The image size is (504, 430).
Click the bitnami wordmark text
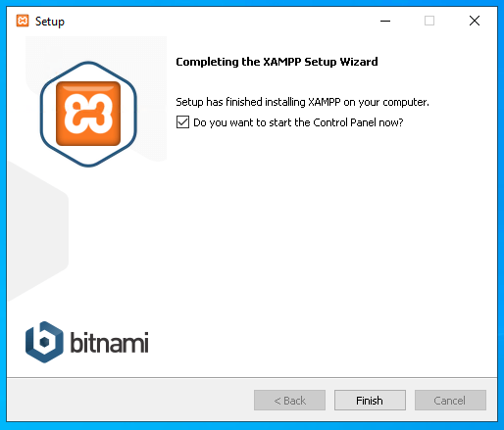tap(109, 342)
